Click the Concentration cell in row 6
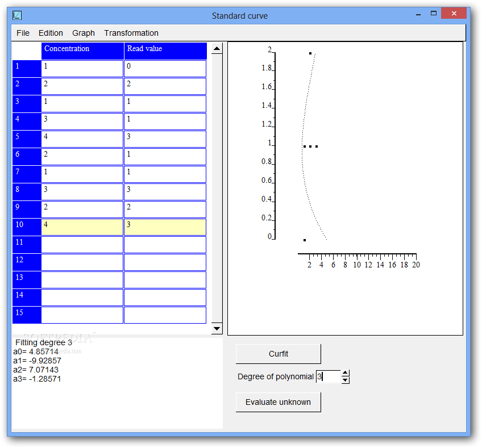Viewport: 482px width, 448px height. [82, 157]
